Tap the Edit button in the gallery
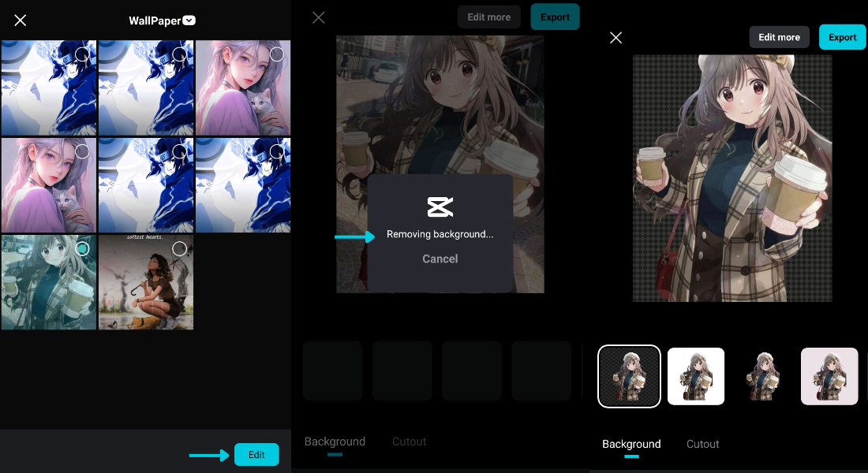The width and height of the screenshot is (868, 473). pyautogui.click(x=256, y=454)
